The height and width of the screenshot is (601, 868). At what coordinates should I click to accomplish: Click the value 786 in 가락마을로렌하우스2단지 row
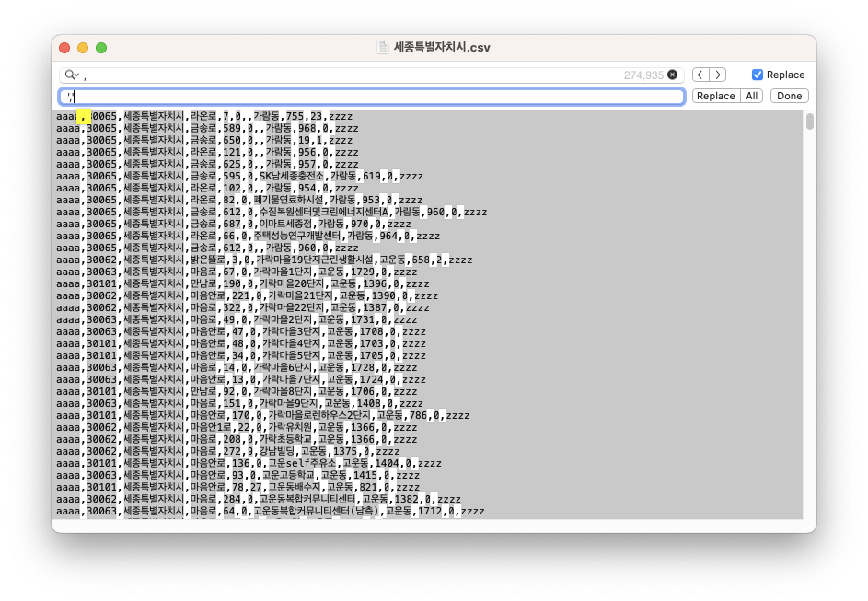point(418,416)
